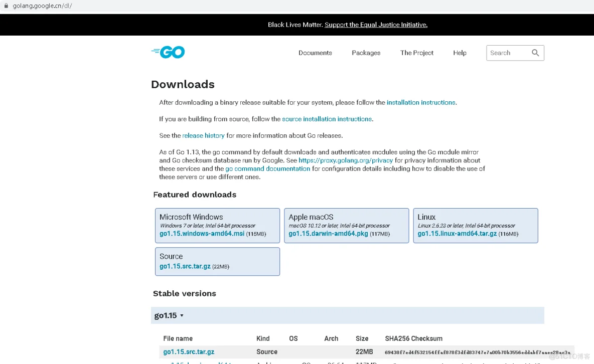
Task: Download go1.15.src.tar.gz from Source box
Action: (x=185, y=266)
